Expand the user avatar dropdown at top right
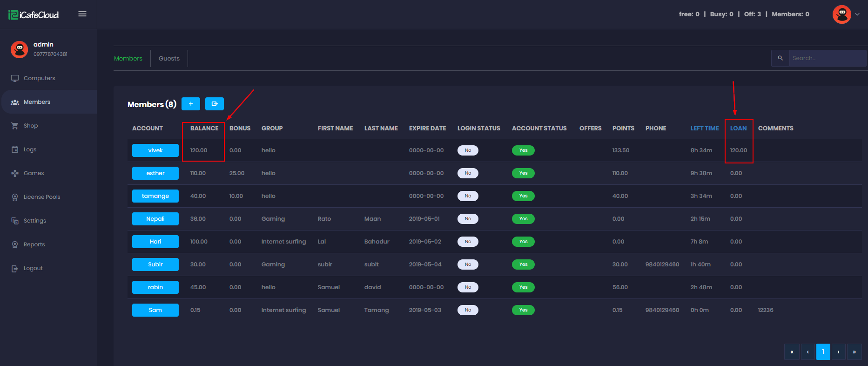The height and width of the screenshot is (366, 868). click(x=847, y=14)
